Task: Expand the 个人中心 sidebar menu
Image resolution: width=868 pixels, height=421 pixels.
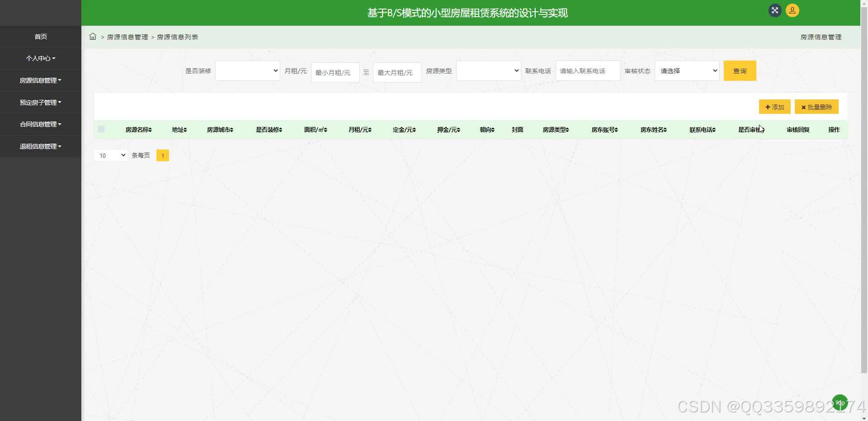Action: (x=41, y=58)
